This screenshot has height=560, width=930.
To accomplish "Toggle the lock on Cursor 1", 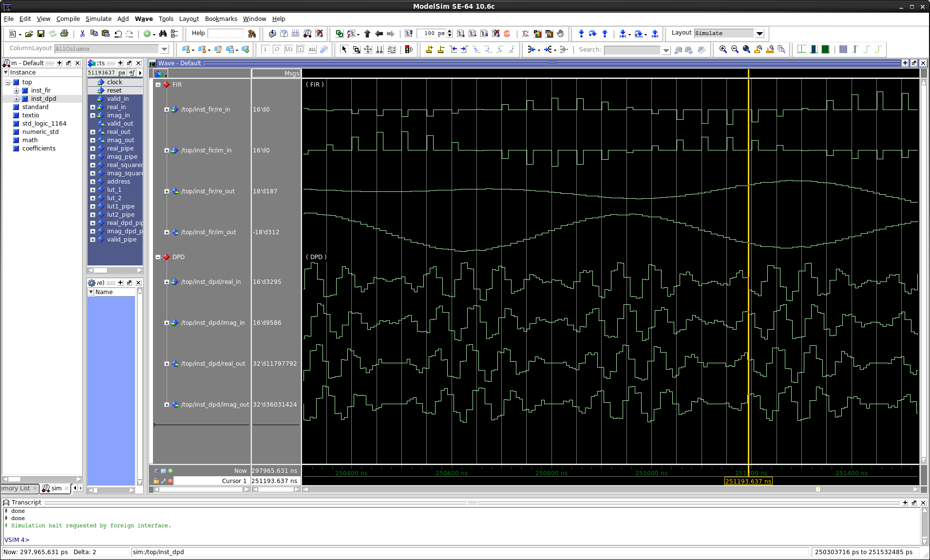I will (x=156, y=481).
